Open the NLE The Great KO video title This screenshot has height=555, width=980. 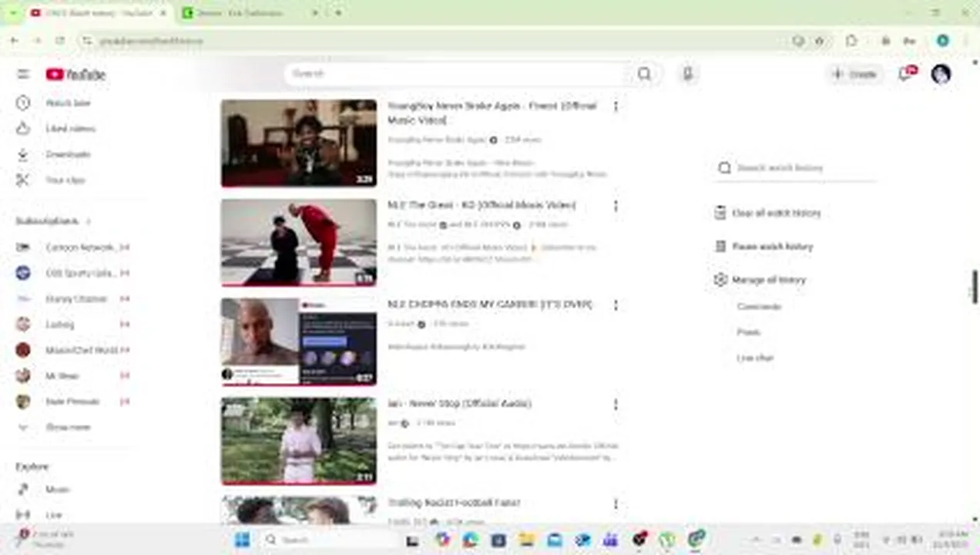482,205
